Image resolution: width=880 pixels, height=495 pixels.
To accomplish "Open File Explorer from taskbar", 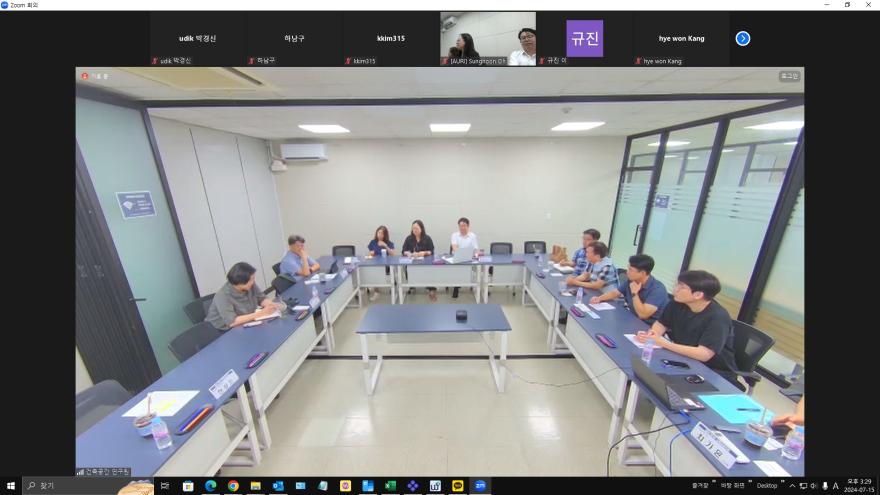I will [255, 485].
